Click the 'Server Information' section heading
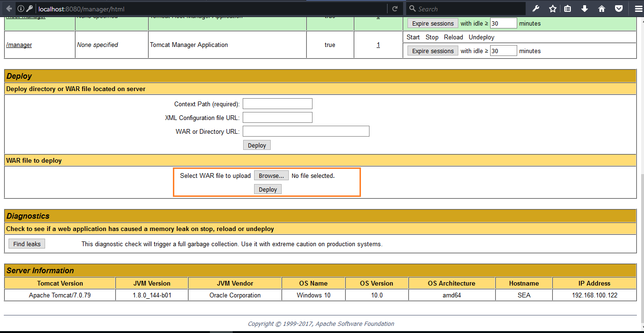The height and width of the screenshot is (333, 644). [40, 270]
